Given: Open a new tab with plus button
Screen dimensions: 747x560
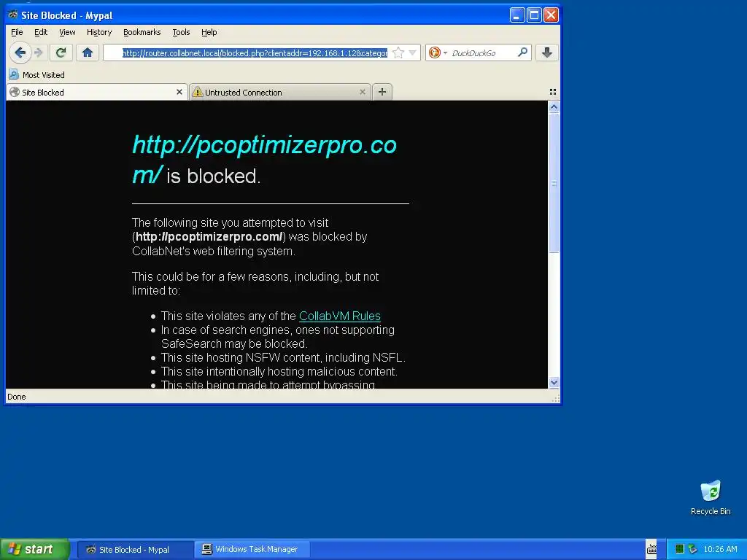Looking at the screenshot, I should coord(382,92).
